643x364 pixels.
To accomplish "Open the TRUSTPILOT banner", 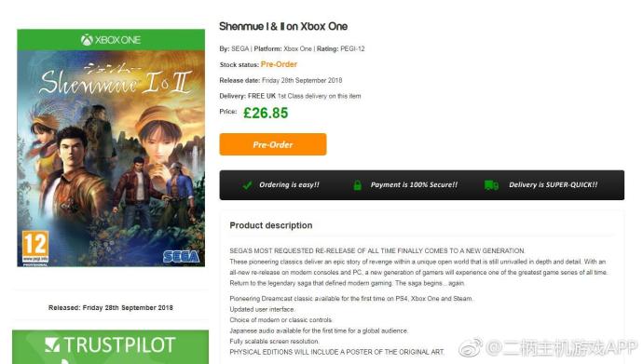I will click(110, 347).
